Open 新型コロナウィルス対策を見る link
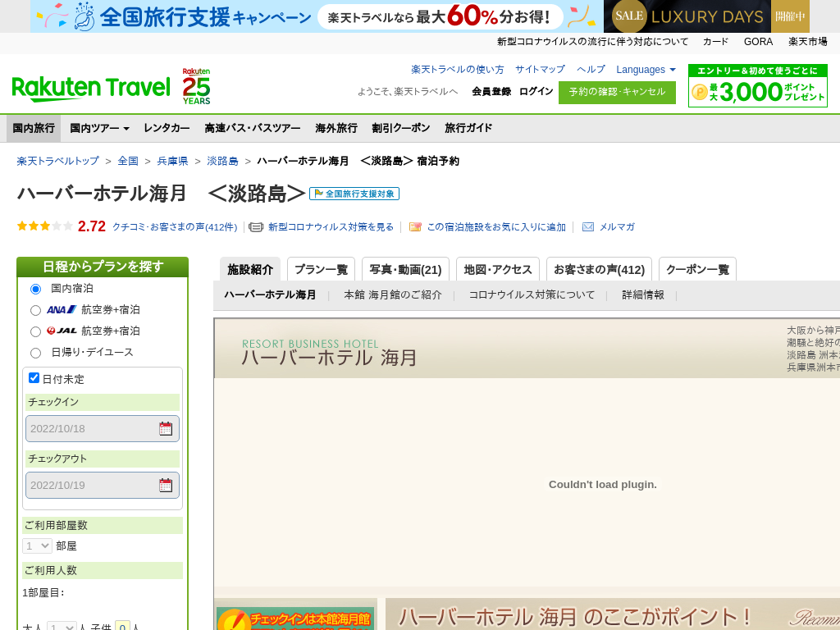This screenshot has width=840, height=630. click(331, 227)
